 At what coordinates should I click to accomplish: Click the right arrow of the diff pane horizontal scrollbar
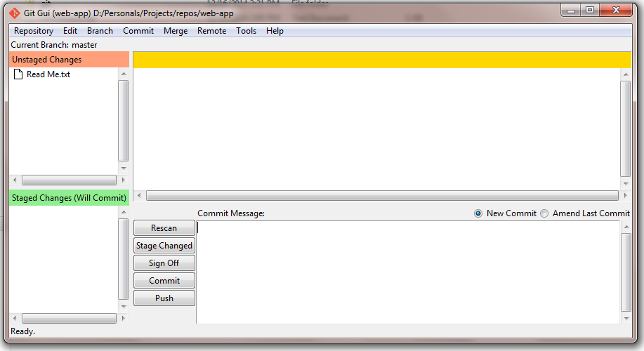point(625,195)
